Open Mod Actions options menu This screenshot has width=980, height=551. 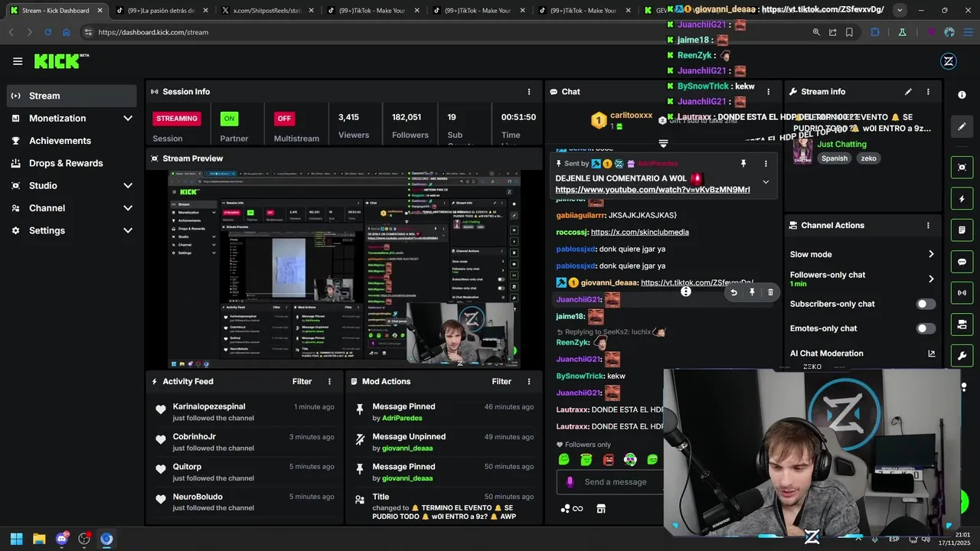(x=528, y=381)
